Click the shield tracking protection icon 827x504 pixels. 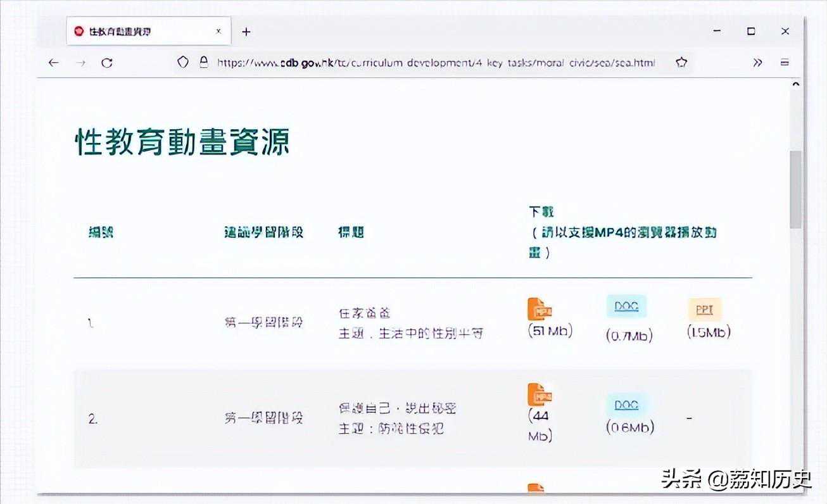[x=183, y=62]
